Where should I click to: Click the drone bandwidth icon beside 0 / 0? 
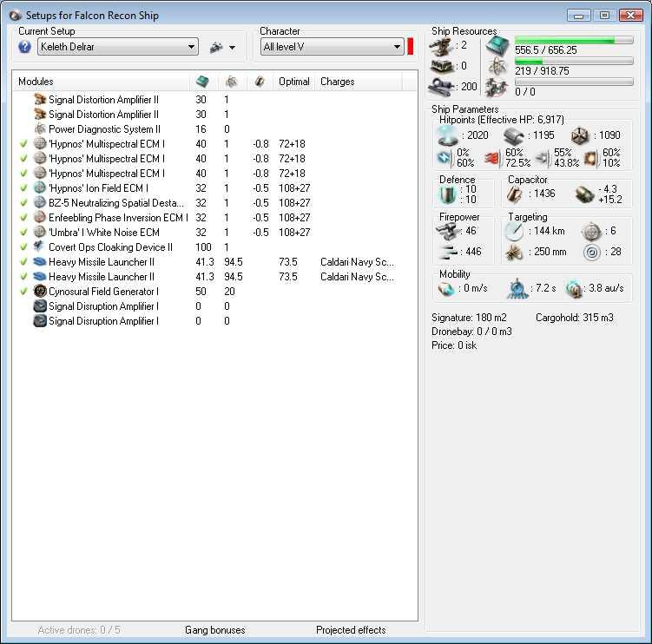pyautogui.click(x=497, y=88)
